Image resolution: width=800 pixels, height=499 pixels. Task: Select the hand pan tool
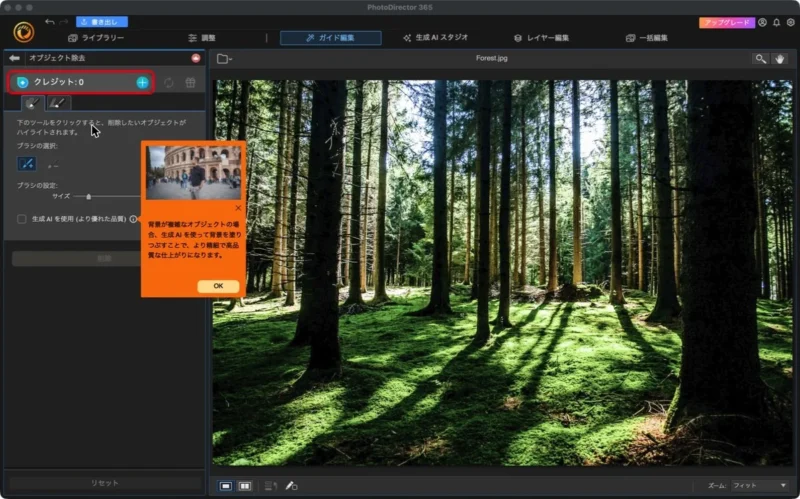(x=780, y=59)
